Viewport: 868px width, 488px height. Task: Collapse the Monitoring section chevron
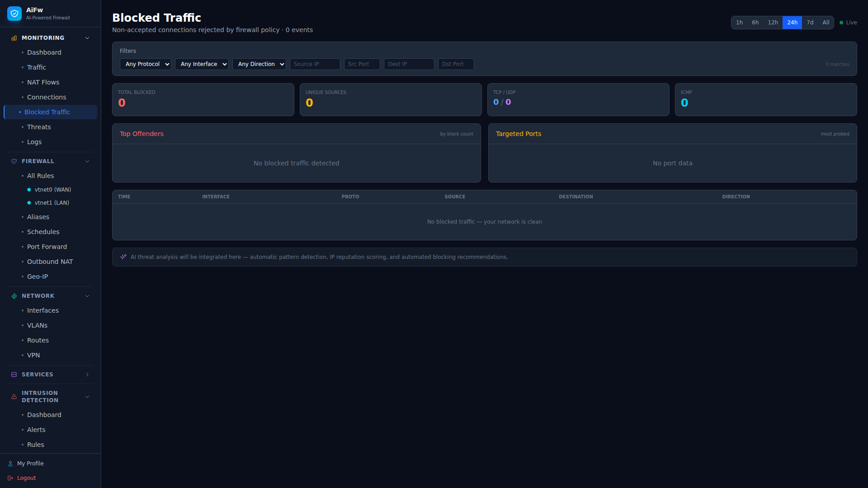[x=87, y=38]
